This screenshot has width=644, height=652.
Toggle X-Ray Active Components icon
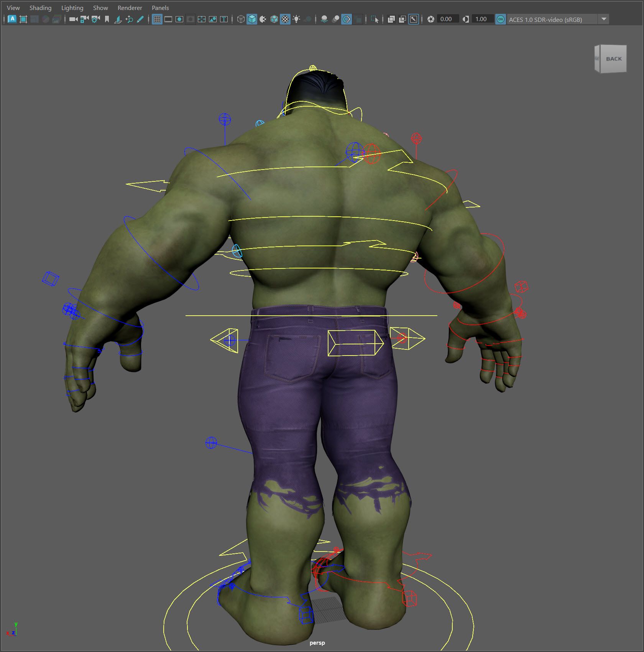coord(402,19)
